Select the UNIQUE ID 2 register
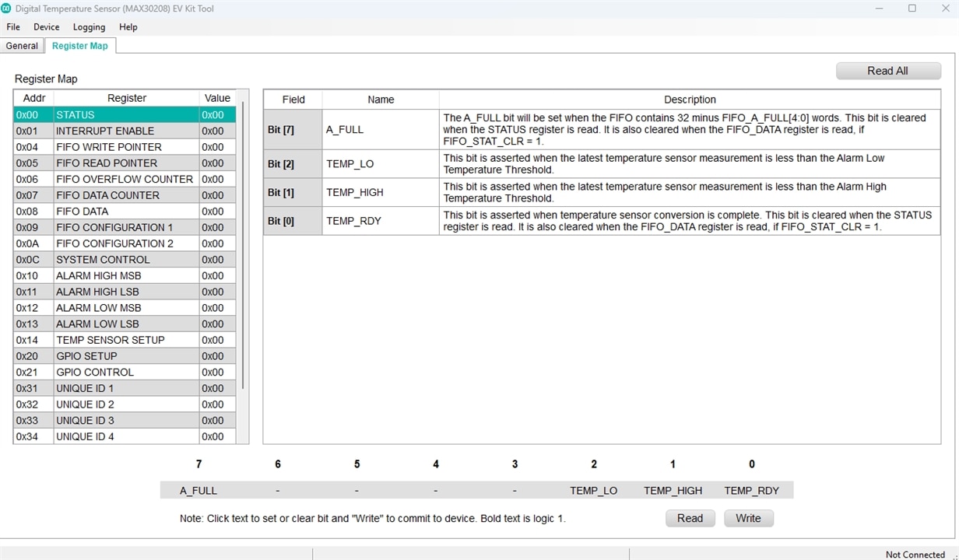Screen dimensions: 959x560 pyautogui.click(x=125, y=404)
